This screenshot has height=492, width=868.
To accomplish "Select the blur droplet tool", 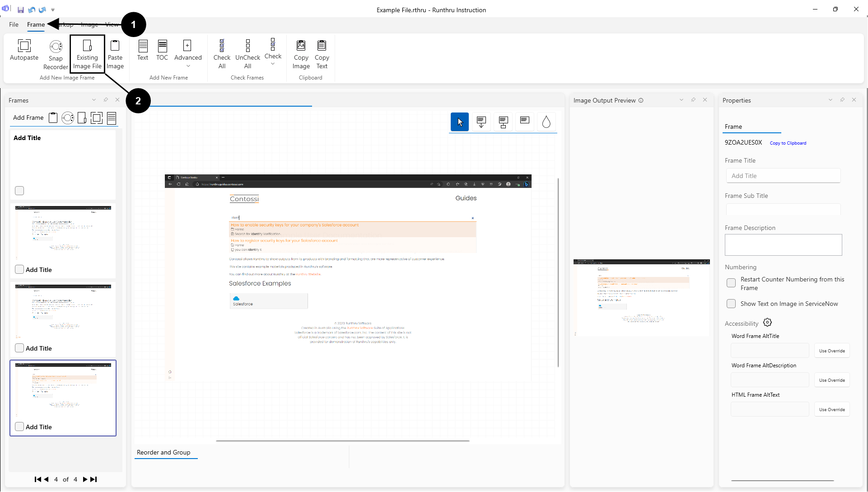I will click(546, 122).
